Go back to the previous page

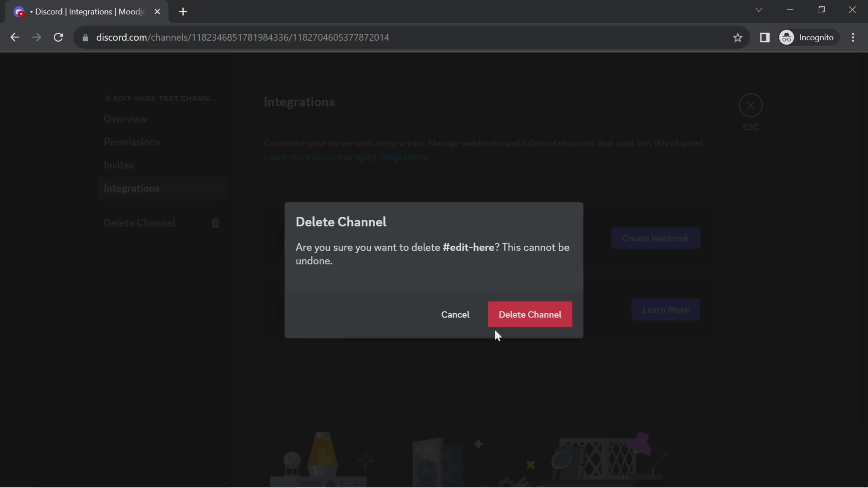point(14,37)
